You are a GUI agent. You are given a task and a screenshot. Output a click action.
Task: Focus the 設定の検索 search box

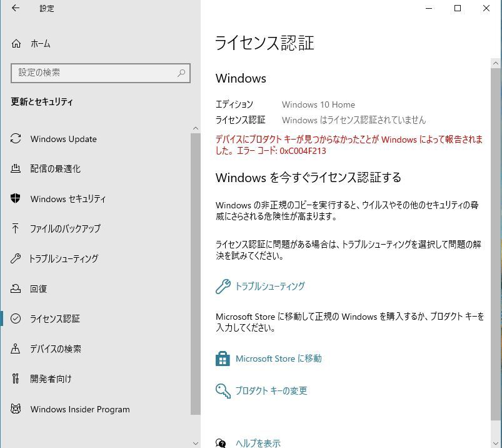[101, 73]
